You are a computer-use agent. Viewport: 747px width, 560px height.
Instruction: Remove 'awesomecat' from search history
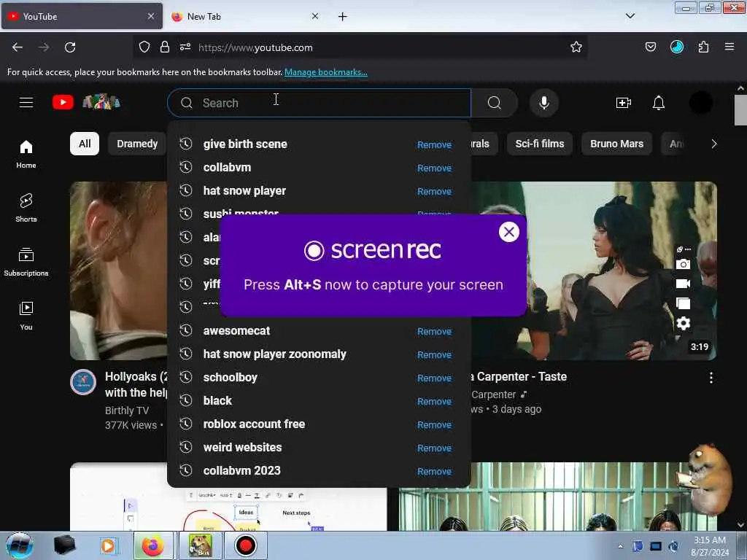434,332
